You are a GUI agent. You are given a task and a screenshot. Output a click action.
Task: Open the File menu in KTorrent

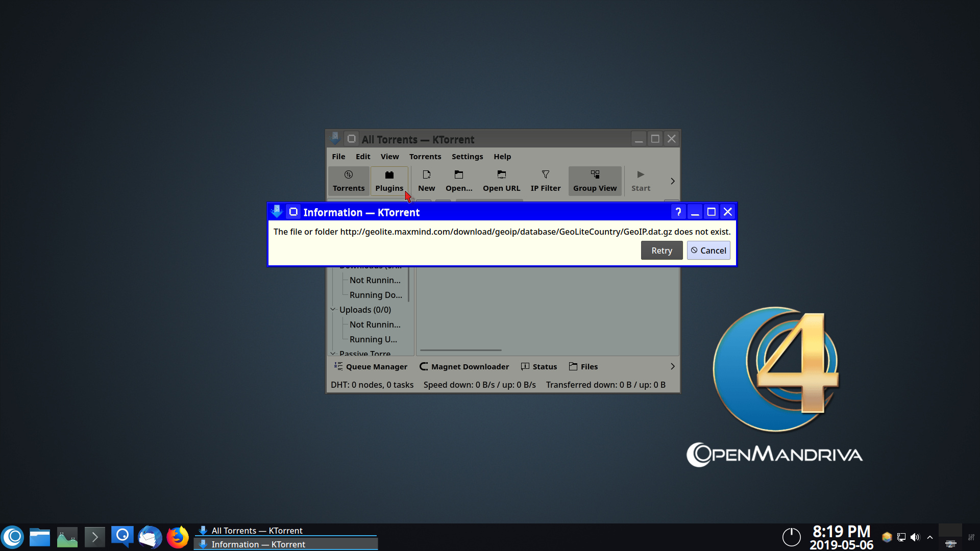point(338,157)
